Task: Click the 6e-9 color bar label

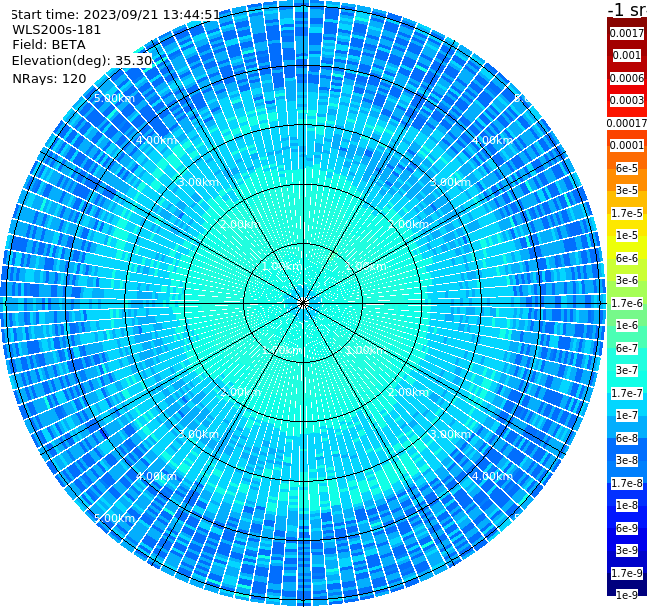Action: coord(627,528)
